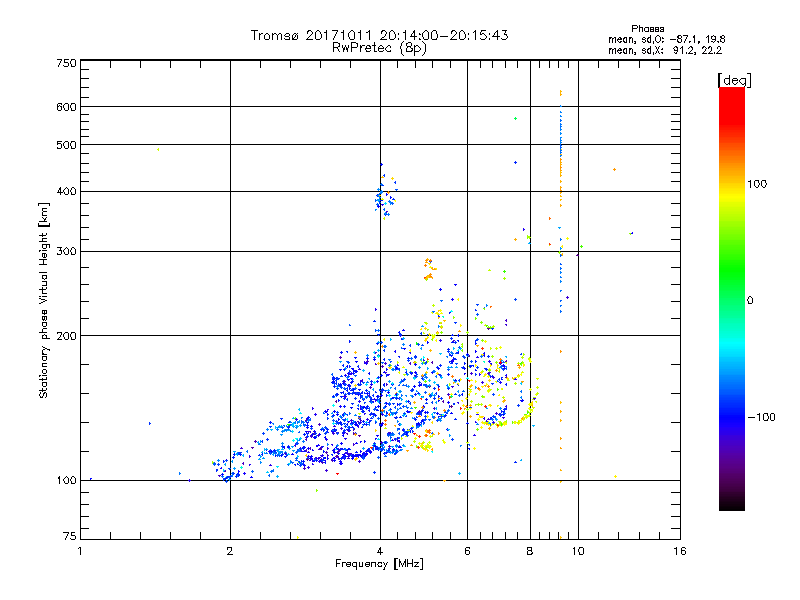The image size is (800, 600).
Task: Click the y-axis tick label '500'
Action: [67, 145]
